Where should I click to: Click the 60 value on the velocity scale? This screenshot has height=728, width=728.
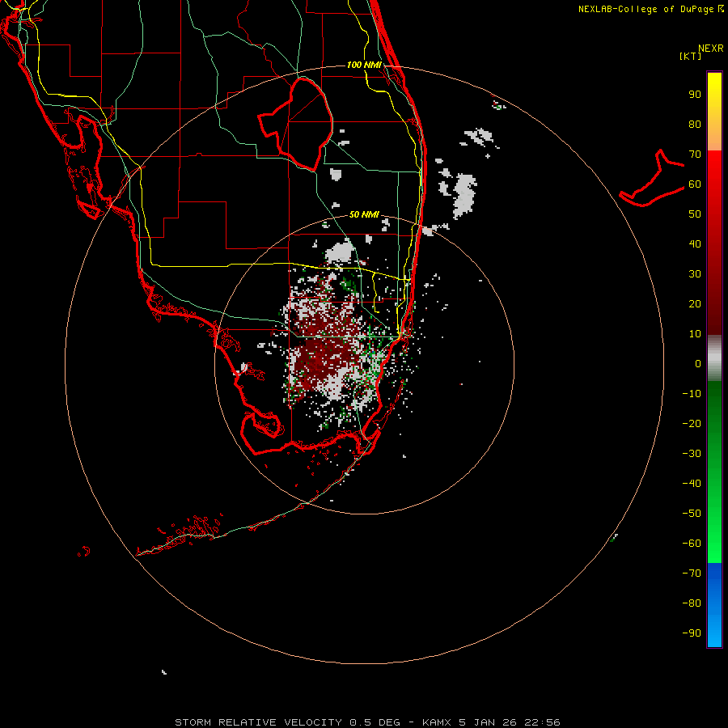(695, 184)
